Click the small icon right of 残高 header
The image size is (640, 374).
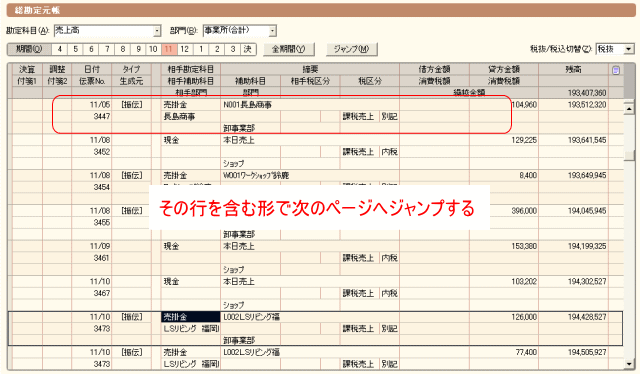click(x=616, y=70)
